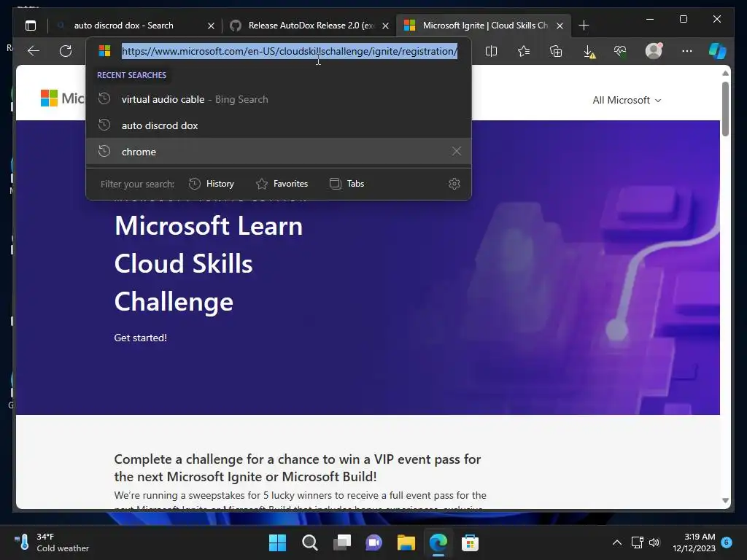
Task: Click scrollbar down arrow
Action: [x=725, y=500]
